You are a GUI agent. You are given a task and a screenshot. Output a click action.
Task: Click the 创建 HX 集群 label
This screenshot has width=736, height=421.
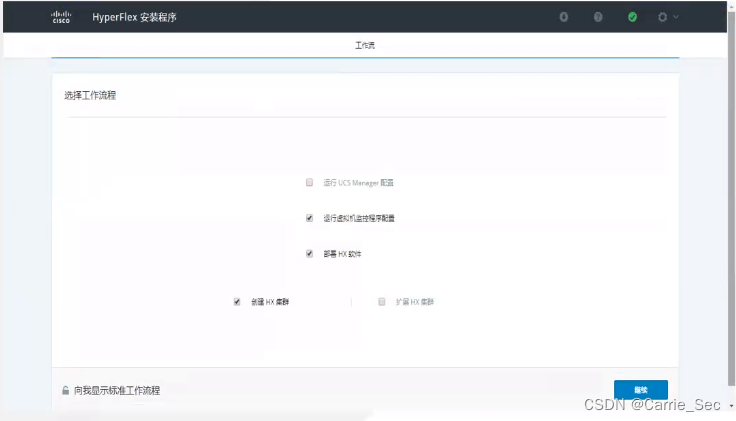(x=270, y=302)
